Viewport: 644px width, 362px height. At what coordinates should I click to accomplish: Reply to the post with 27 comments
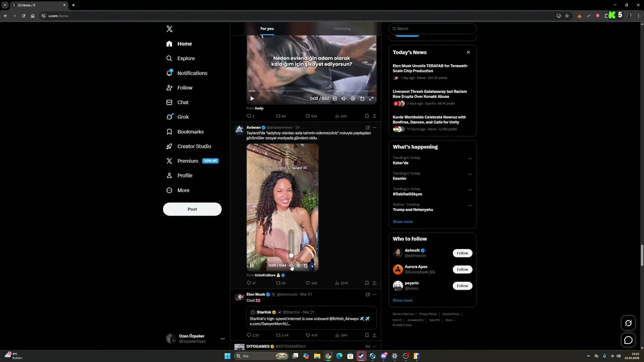251,283
